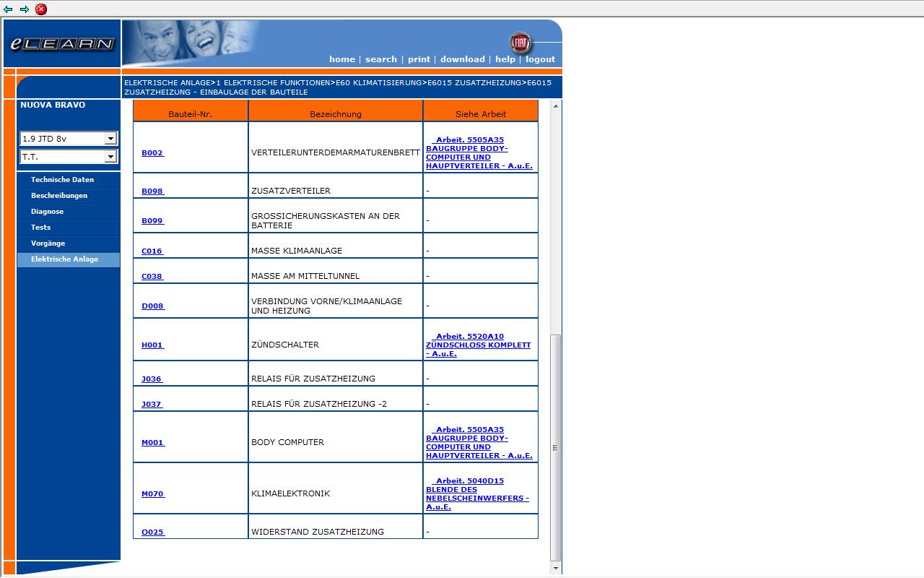The image size is (924, 578).
Task: Click the eLearn logo
Action: 62,44
